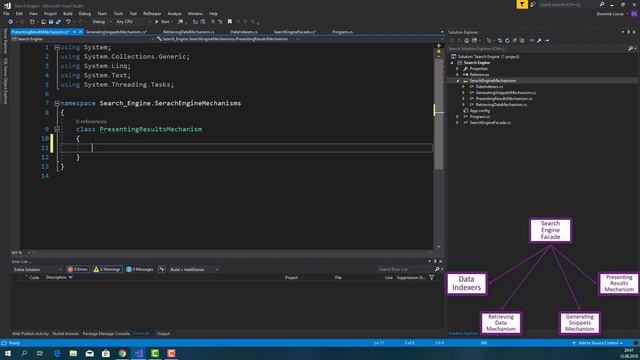Image resolution: width=640 pixels, height=360 pixels.
Task: Switch to RetrievingDataMechanism.cs tab
Action: click(189, 32)
